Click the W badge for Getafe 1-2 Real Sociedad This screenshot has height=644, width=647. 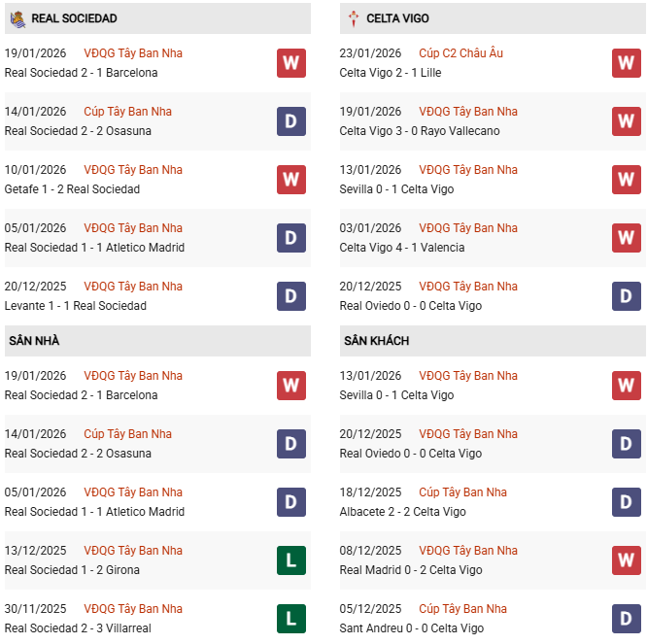click(x=291, y=180)
